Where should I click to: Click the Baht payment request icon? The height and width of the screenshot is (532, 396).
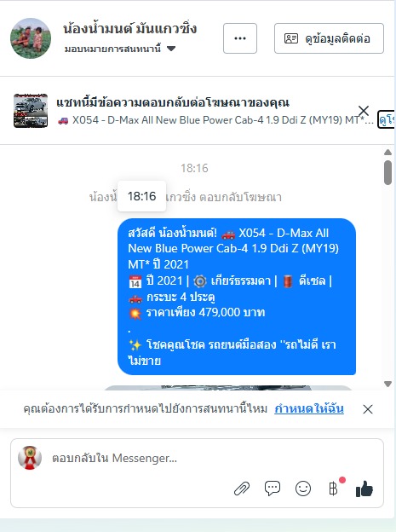pos(333,489)
